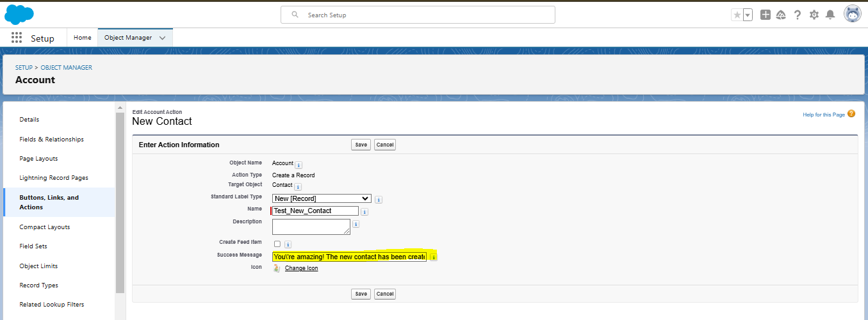Click the orange help icon beside Help link
Viewport: 868px width, 320px height.
click(851, 114)
